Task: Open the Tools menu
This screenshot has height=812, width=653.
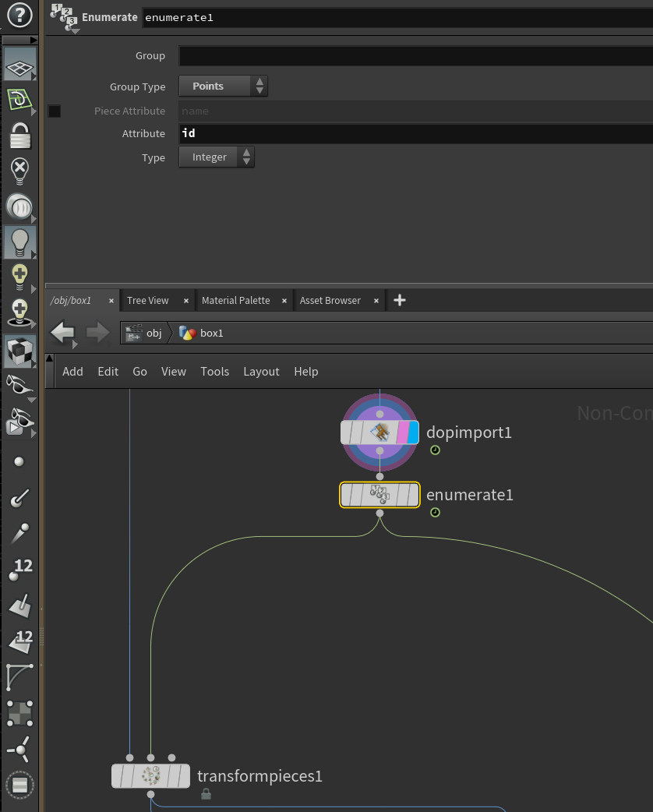Action: pos(215,371)
